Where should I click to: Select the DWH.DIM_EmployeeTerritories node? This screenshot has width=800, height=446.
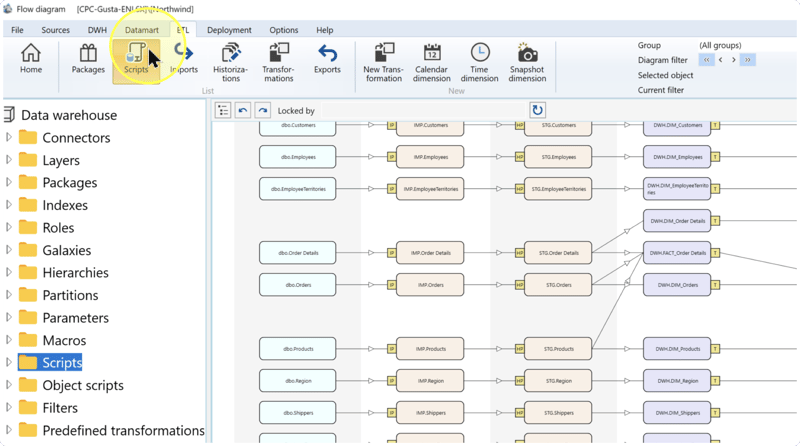(x=677, y=189)
